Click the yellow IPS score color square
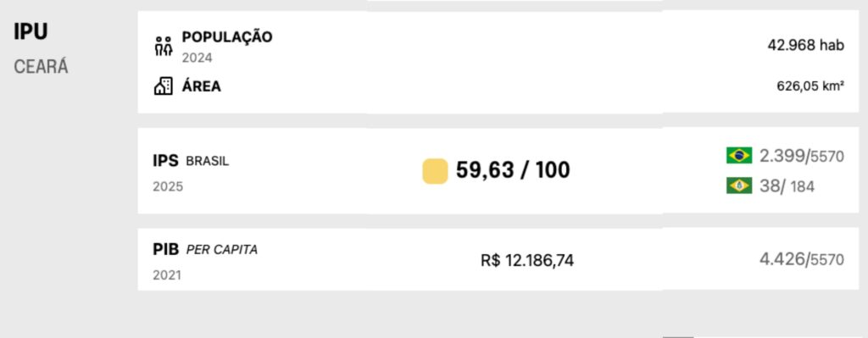The image size is (868, 338). (x=435, y=171)
